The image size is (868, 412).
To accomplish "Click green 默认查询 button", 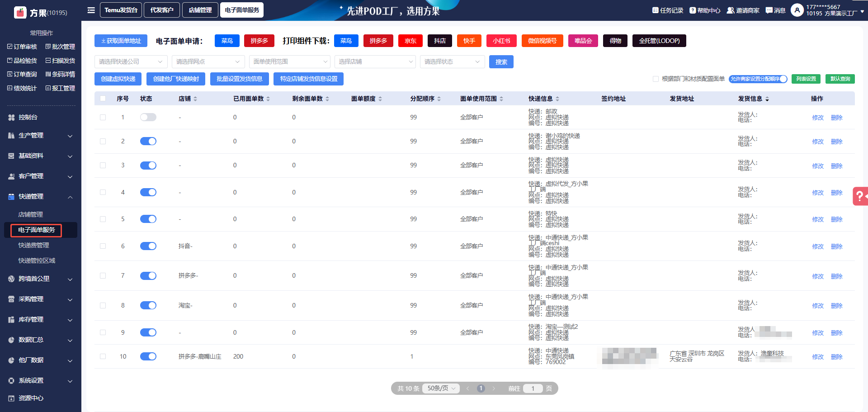I will (840, 79).
